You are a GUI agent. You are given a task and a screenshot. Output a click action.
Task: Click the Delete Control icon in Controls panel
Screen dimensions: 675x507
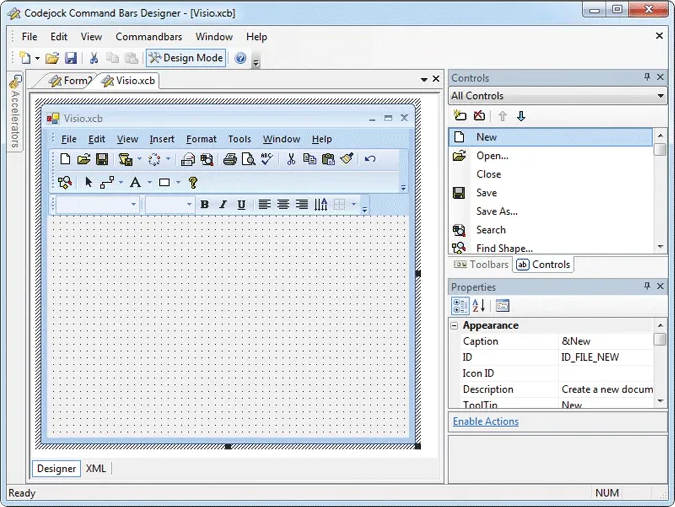[479, 116]
